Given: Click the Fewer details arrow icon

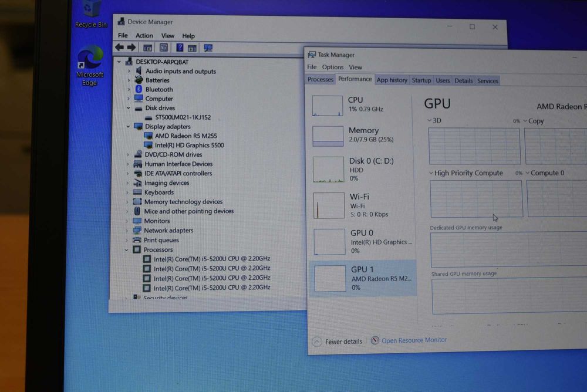Looking at the screenshot, I should click(x=317, y=342).
